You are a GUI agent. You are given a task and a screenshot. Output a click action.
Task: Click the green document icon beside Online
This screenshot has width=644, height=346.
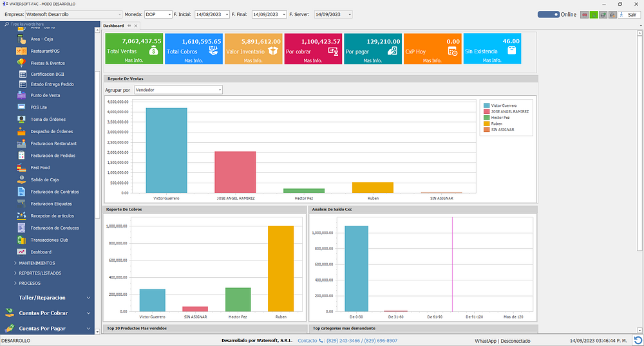tap(594, 14)
